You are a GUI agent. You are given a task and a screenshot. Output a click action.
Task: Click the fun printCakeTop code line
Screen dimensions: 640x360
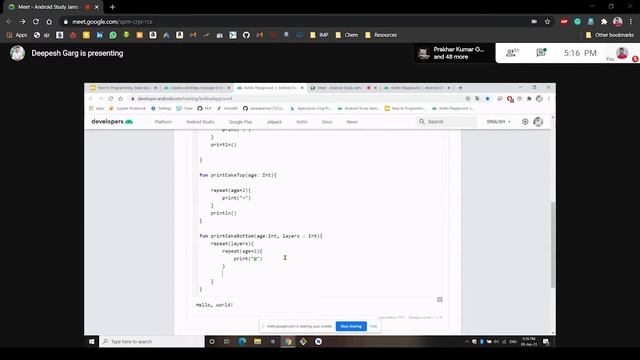coord(238,175)
